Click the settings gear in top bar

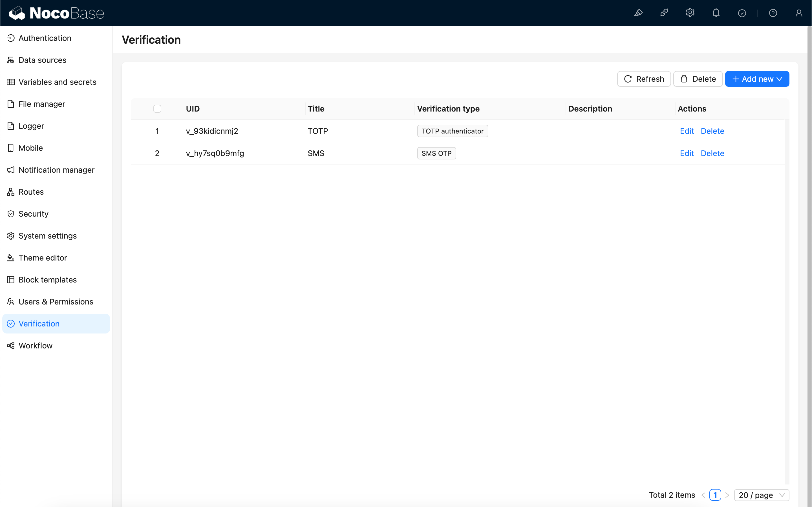pos(690,13)
